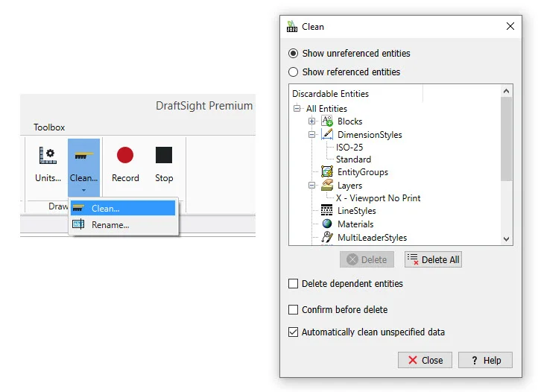This screenshot has height=392, width=538.
Task: Enable Confirm before delete checkbox
Action: 293,309
